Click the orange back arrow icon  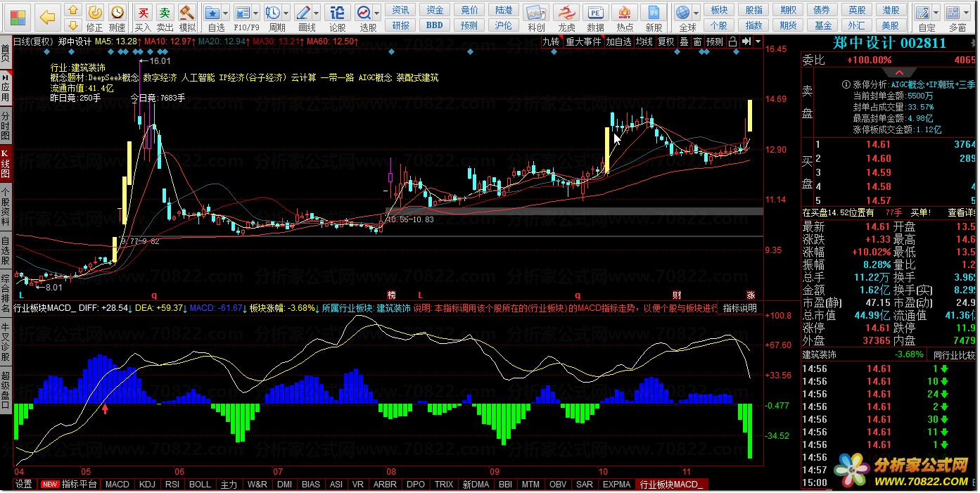pyautogui.click(x=47, y=16)
